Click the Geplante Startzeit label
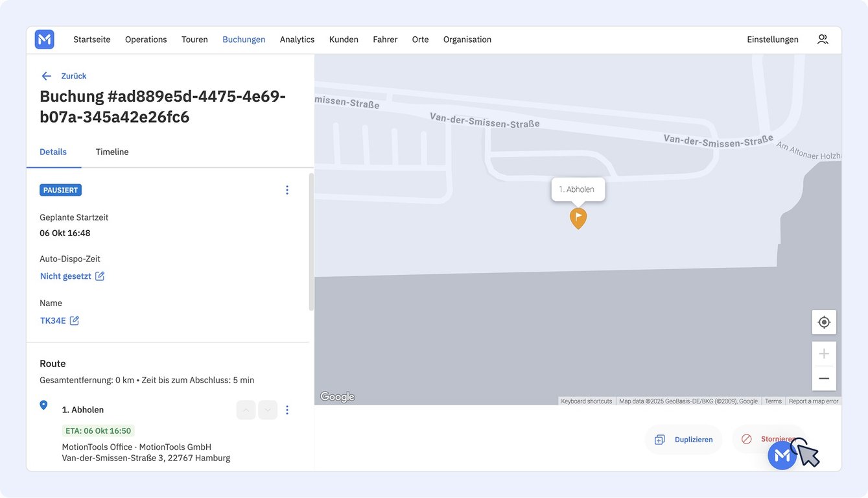 [x=74, y=217]
